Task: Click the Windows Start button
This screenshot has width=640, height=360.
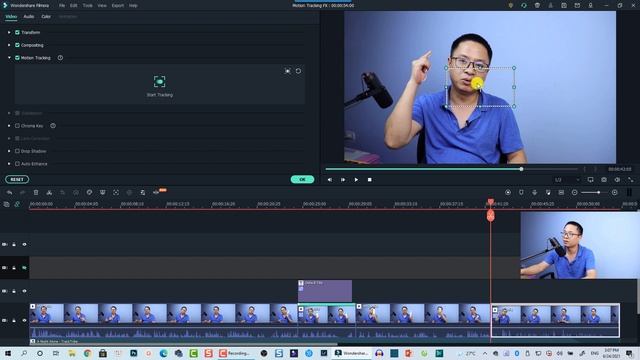Action: click(x=7, y=353)
